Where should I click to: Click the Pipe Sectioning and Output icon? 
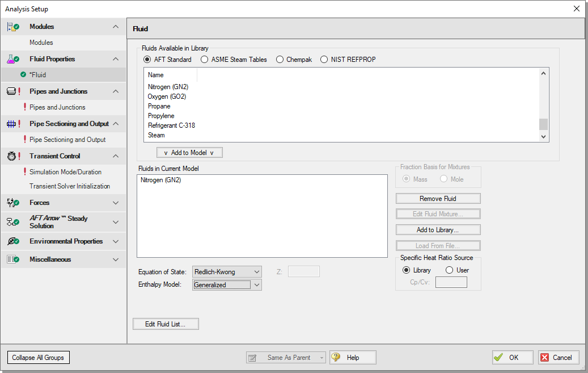pyautogui.click(x=13, y=124)
